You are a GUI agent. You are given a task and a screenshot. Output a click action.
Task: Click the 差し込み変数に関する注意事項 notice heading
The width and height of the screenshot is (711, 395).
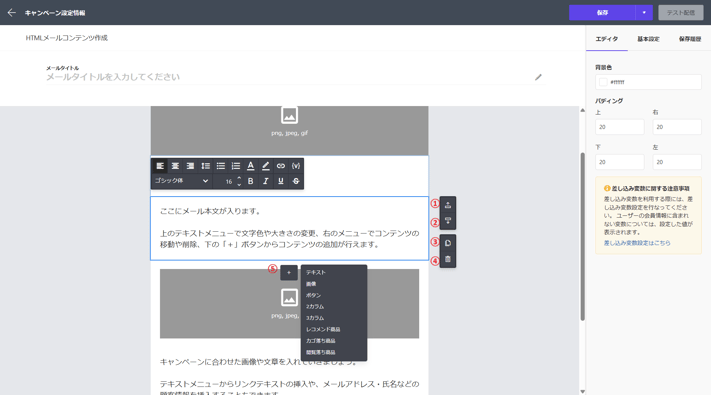(650, 188)
